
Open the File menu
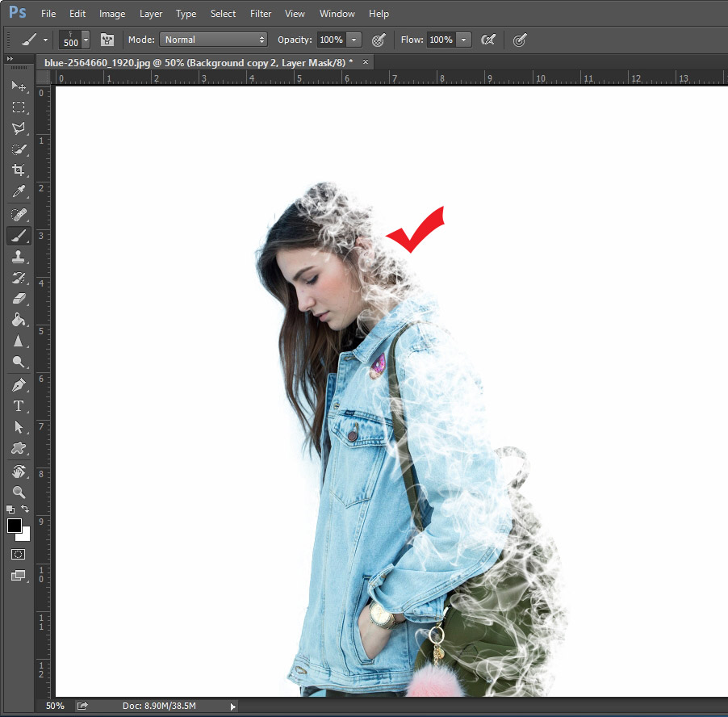48,14
